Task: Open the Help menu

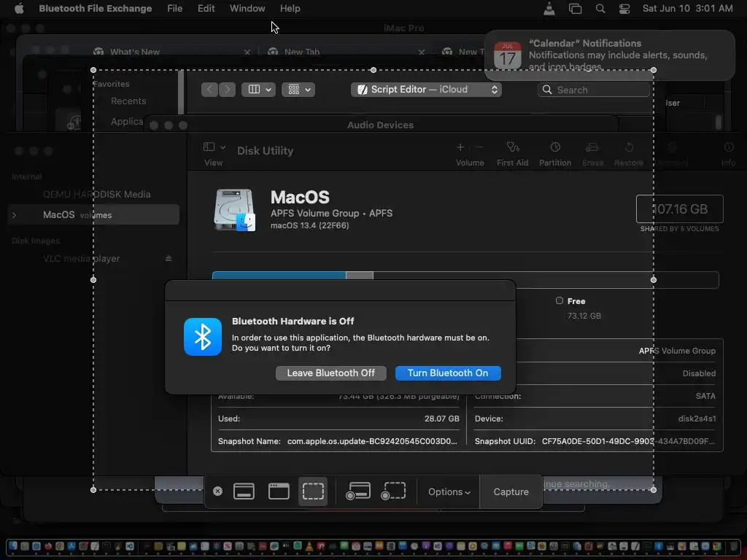Action: (x=290, y=9)
